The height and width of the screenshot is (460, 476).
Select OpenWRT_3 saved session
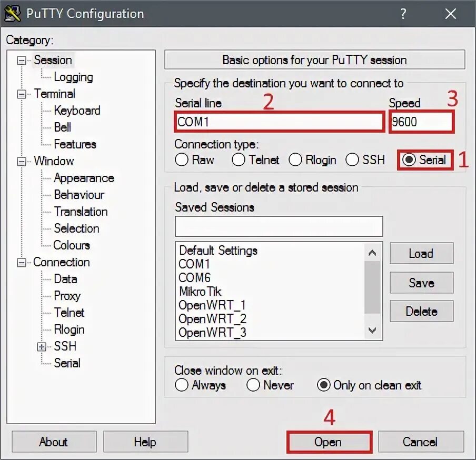pyautogui.click(x=212, y=333)
